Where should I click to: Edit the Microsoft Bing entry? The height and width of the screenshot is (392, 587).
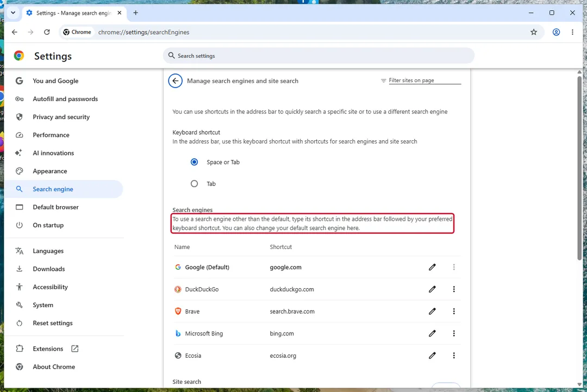tap(432, 333)
